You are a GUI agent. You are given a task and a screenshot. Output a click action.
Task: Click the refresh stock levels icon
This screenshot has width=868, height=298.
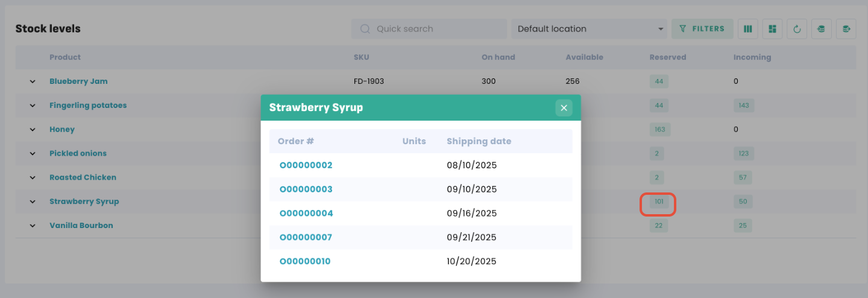797,29
